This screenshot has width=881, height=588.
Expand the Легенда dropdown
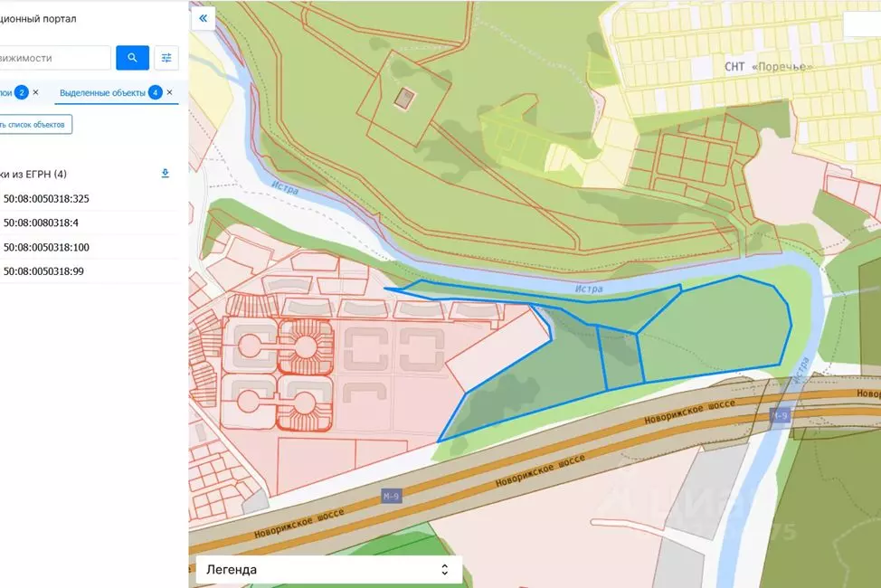[x=328, y=569]
